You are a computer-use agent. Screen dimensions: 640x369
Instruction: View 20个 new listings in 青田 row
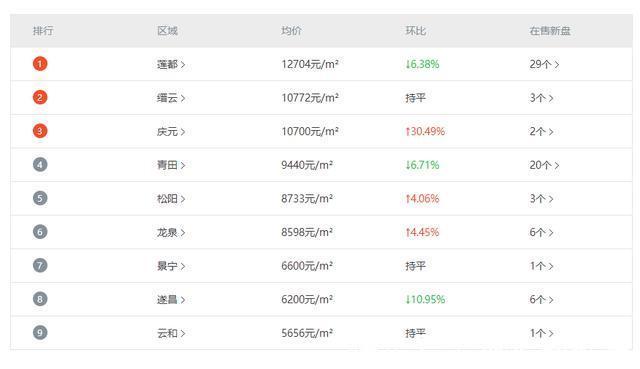[x=544, y=165]
